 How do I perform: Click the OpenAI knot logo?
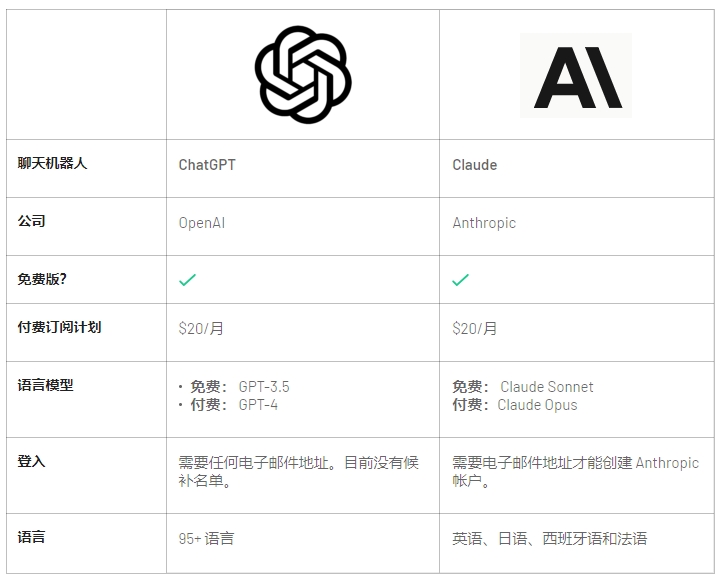[x=303, y=75]
